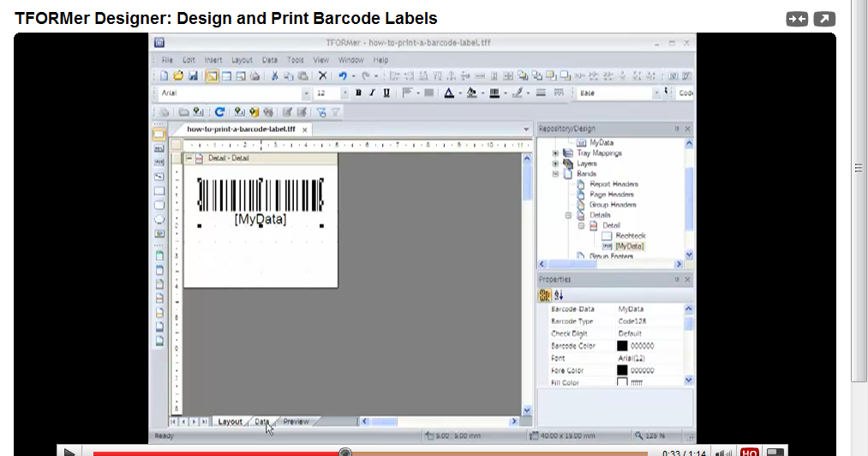Image resolution: width=868 pixels, height=456 pixels.
Task: Open the document tab list dropdown arrow
Action: coord(526,129)
